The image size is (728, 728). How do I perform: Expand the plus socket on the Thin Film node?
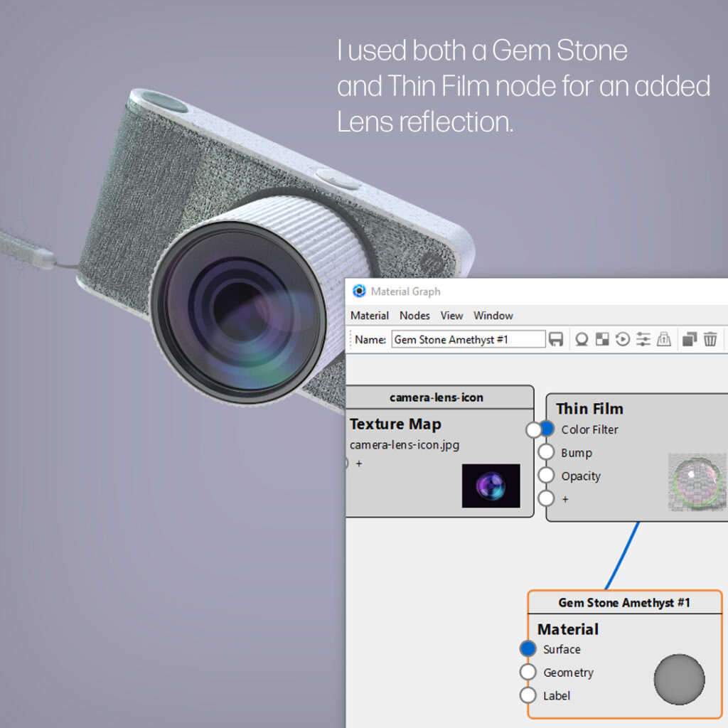[x=546, y=498]
